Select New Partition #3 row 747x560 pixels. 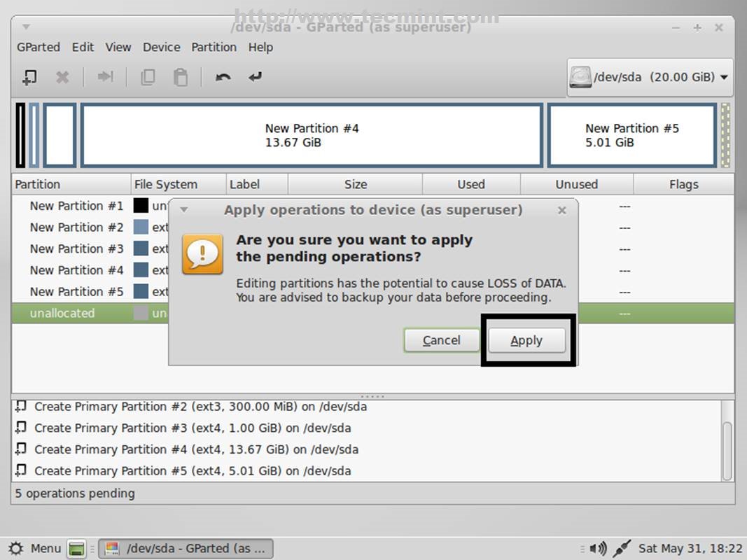[x=372, y=248]
